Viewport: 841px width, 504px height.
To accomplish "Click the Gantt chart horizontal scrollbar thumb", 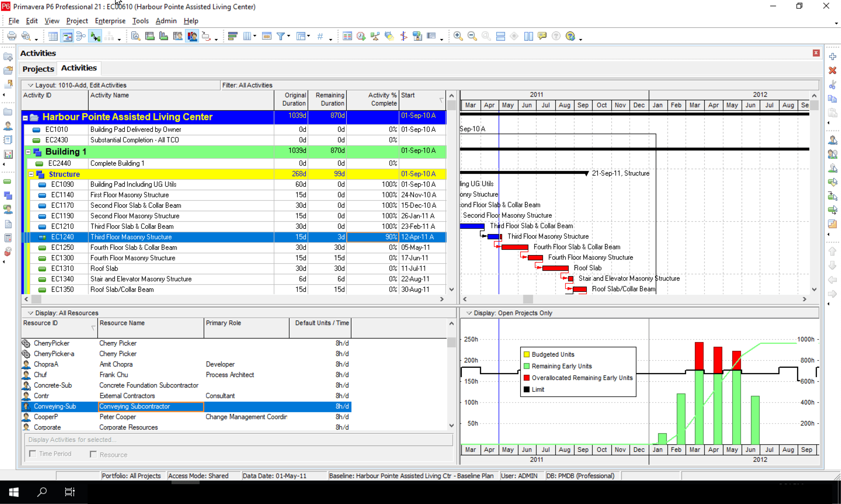I will click(x=528, y=299).
